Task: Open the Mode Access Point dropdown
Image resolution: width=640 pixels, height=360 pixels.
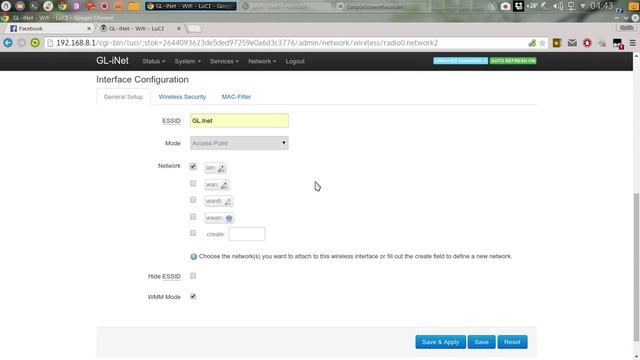Action: (239, 143)
